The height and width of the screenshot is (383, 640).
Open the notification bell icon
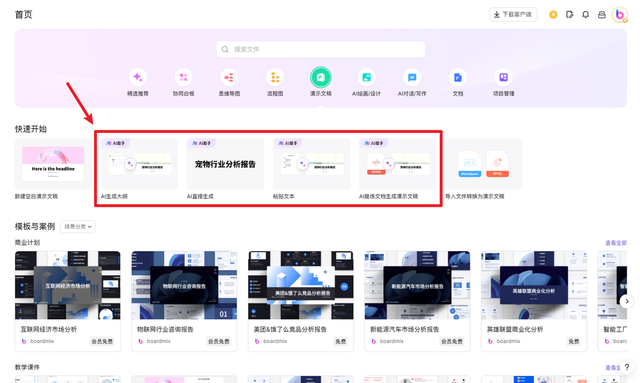pos(585,15)
